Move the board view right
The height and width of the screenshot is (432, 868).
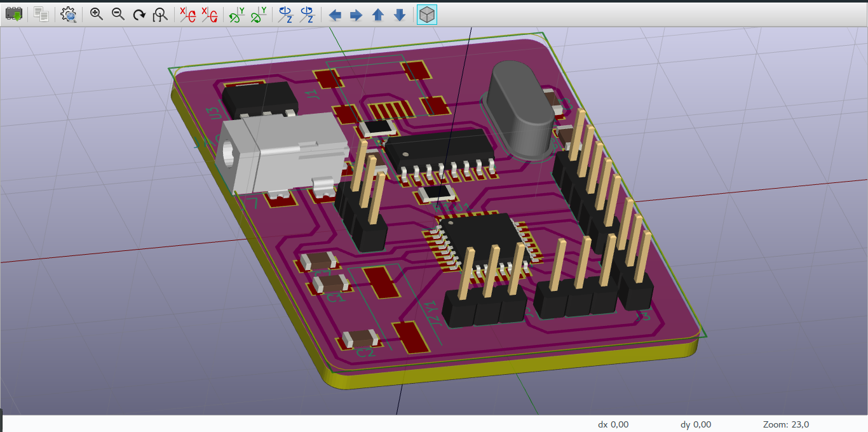tap(356, 14)
